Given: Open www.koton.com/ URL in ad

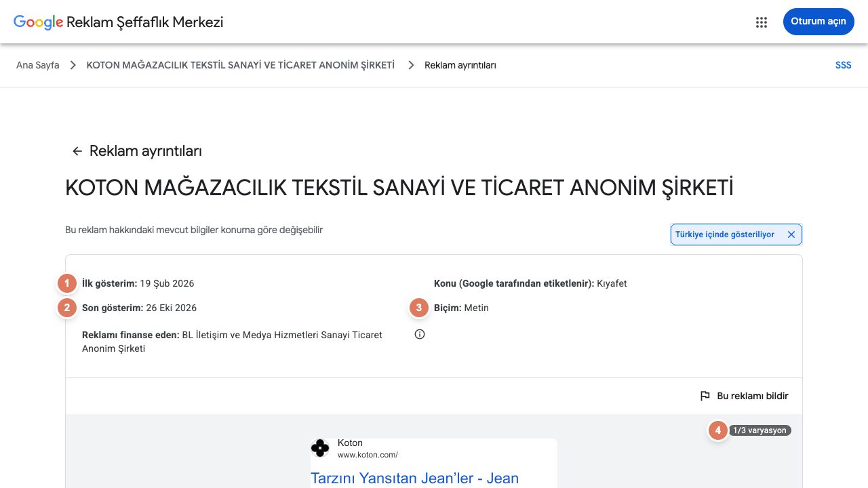Looking at the screenshot, I should click(368, 455).
